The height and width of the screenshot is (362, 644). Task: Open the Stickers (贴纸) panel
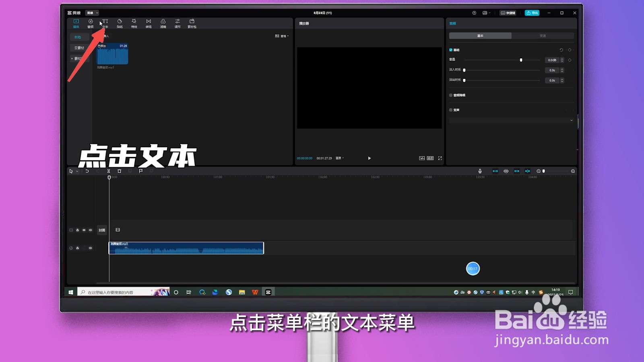pyautogui.click(x=120, y=23)
